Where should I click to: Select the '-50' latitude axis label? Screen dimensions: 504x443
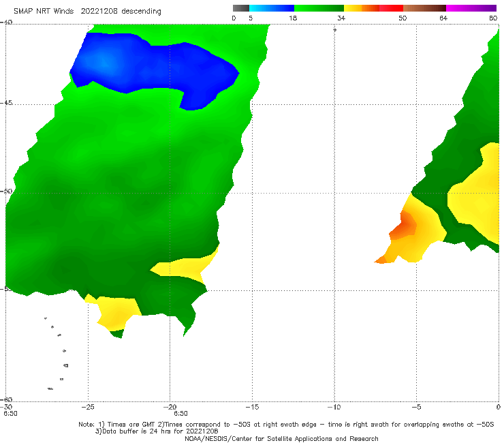pos(6,192)
